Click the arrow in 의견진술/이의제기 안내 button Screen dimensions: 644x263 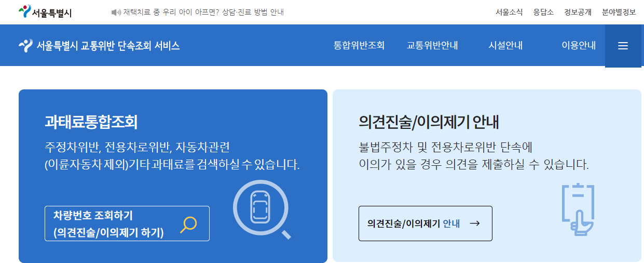[x=474, y=223]
